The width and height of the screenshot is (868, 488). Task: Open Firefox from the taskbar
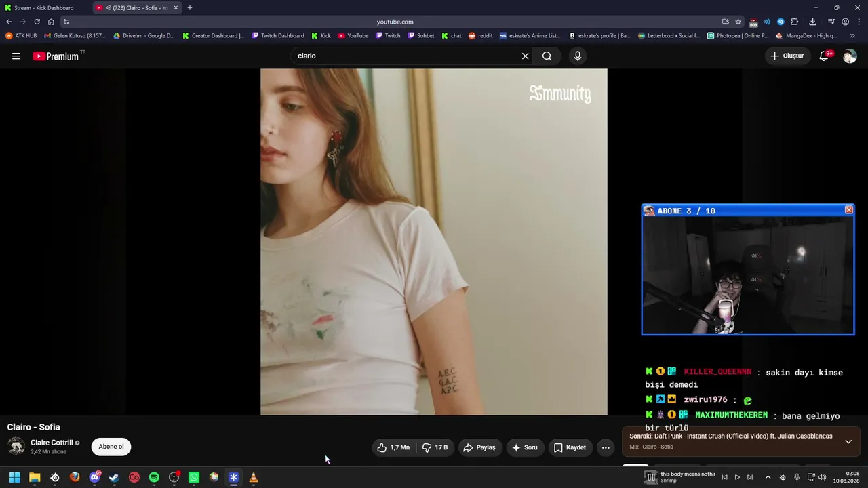(75, 477)
